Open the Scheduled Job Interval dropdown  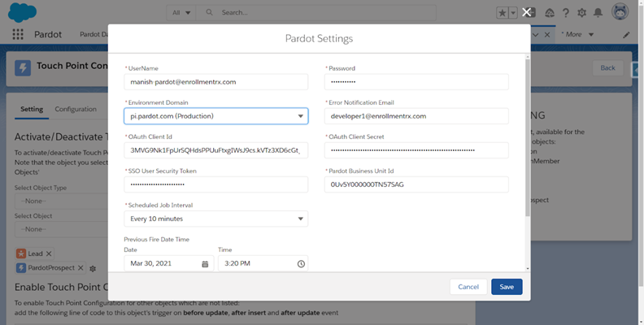pyautogui.click(x=302, y=219)
